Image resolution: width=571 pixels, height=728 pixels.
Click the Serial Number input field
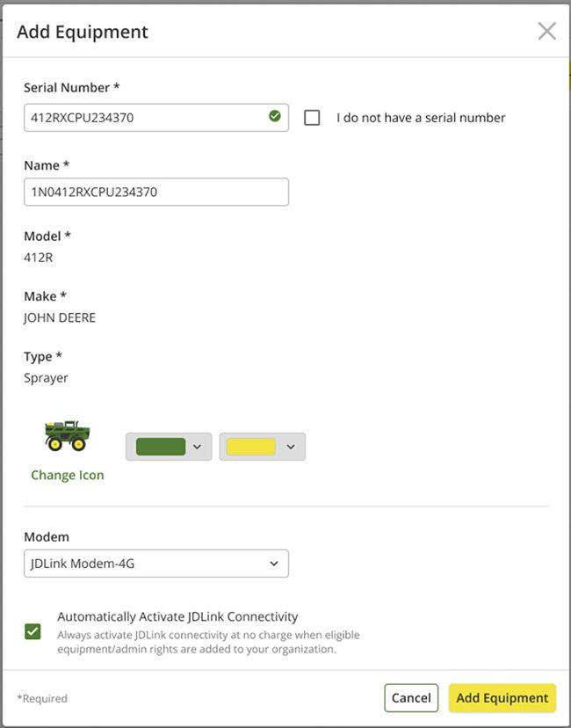pos(156,118)
